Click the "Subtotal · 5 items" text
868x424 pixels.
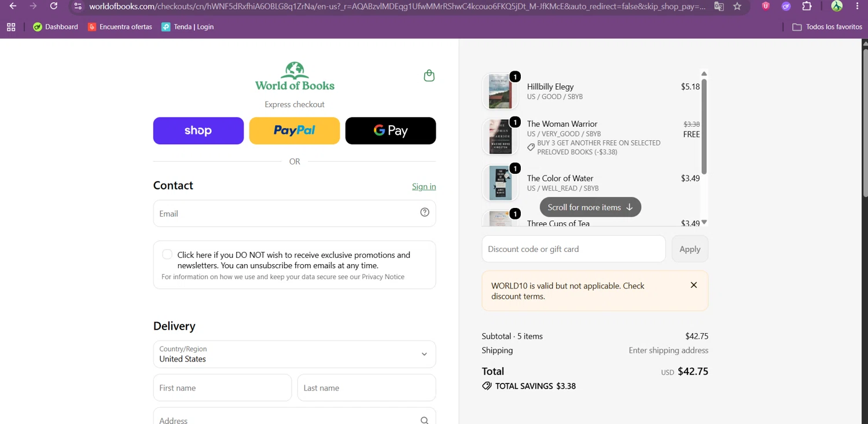pos(512,337)
